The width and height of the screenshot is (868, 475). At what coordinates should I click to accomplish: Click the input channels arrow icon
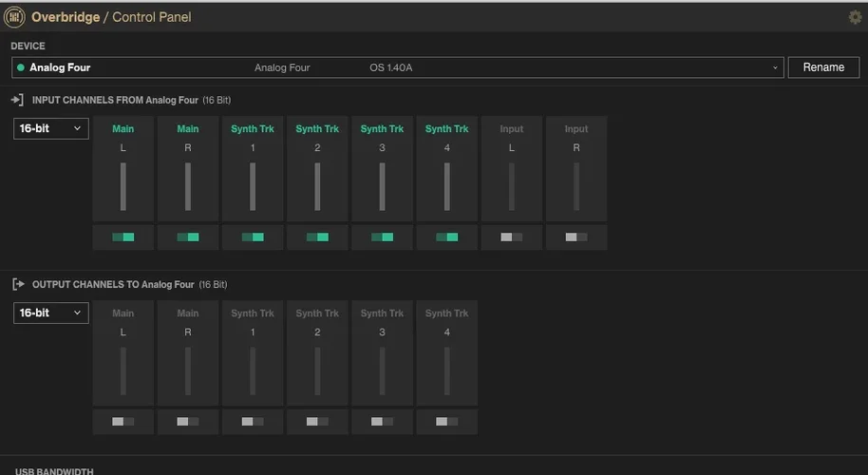pos(17,100)
